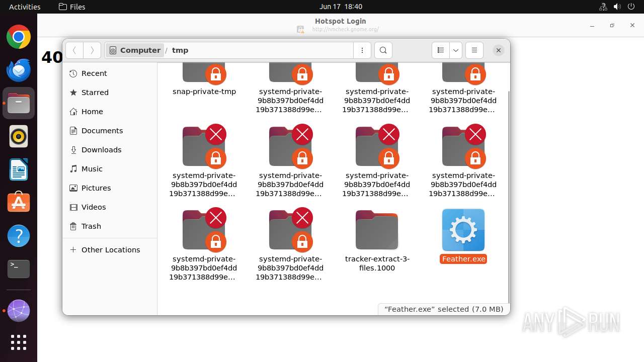Viewport: 644px width, 362px height.
Task: Minimize the Hotspot Login window
Action: point(592,25)
